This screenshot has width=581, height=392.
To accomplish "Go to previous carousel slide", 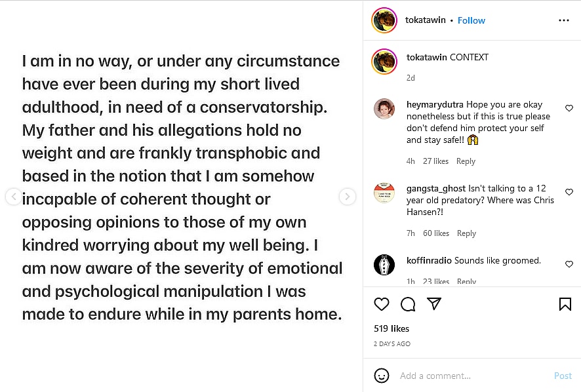I will click(13, 196).
